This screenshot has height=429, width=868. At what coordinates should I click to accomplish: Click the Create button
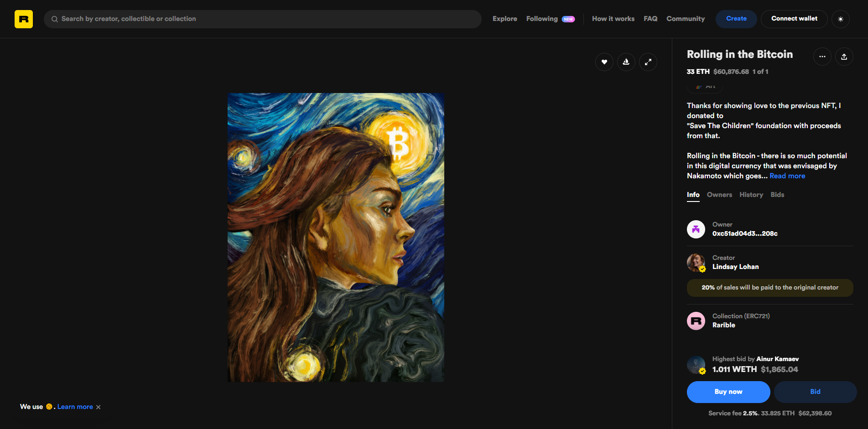pyautogui.click(x=736, y=19)
